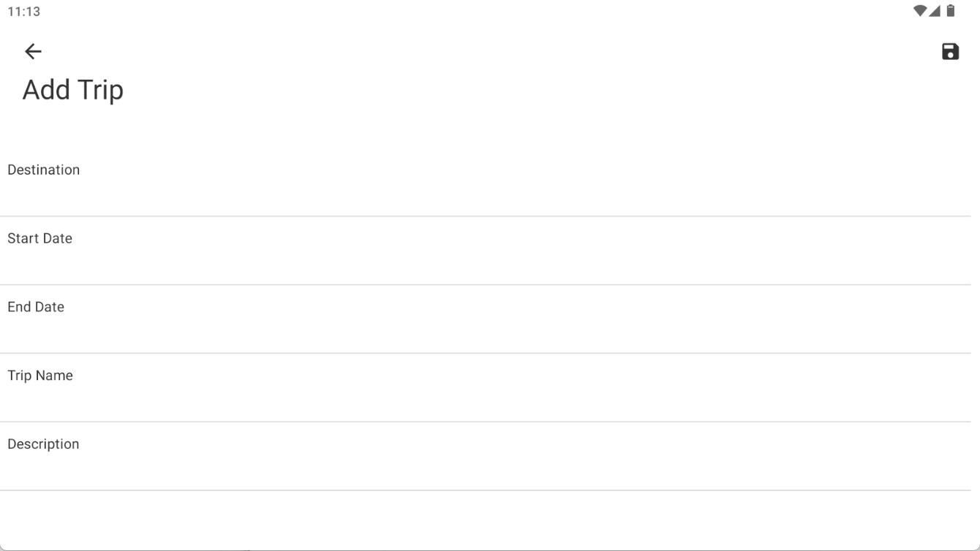Click the Description label text
The image size is (980, 551).
[43, 444]
